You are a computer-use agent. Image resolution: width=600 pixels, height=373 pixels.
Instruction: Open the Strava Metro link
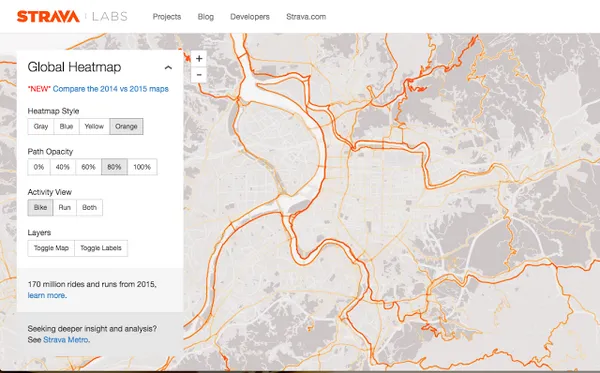pyautogui.click(x=66, y=340)
